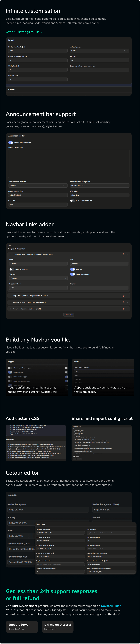Click Collapse all links

[12, 249]
